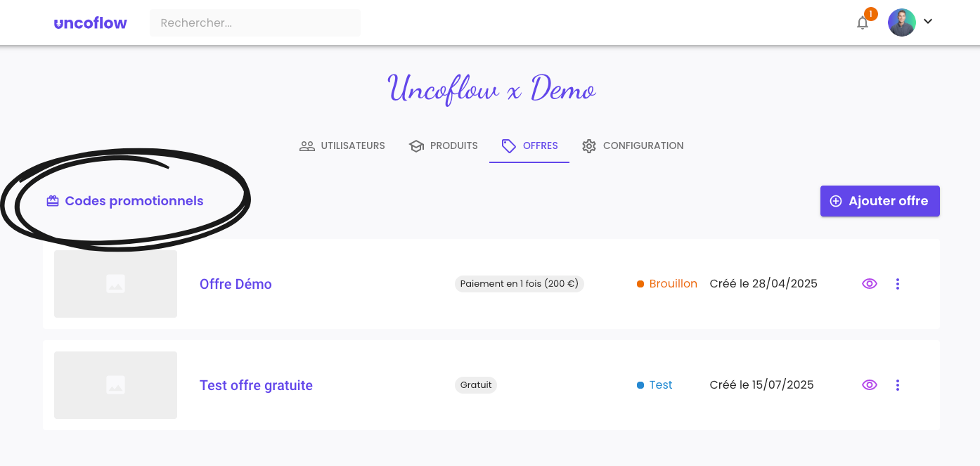Open Test offre gratuite three-dot menu
The width and height of the screenshot is (980, 466).
pos(898,385)
